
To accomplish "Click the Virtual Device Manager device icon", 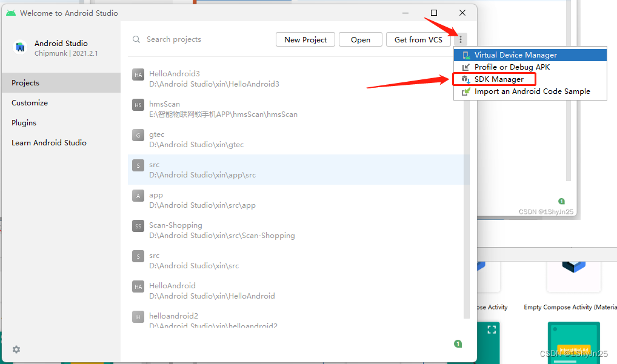I will coord(465,55).
